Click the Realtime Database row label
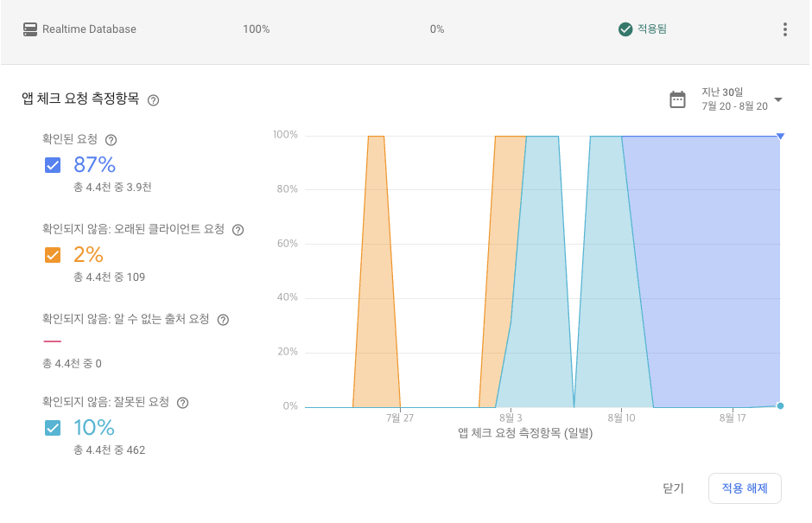812x523 pixels. (x=89, y=29)
